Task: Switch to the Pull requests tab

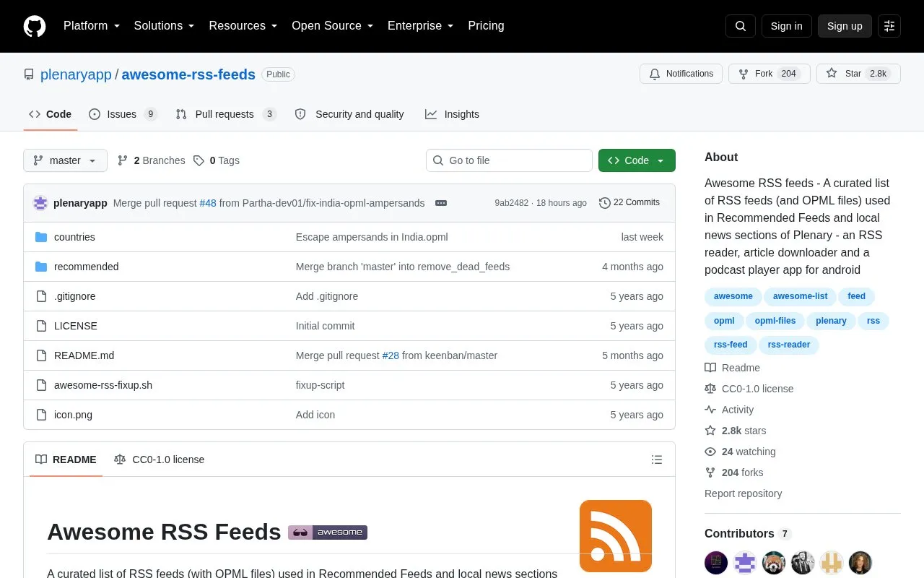Action: (226, 114)
